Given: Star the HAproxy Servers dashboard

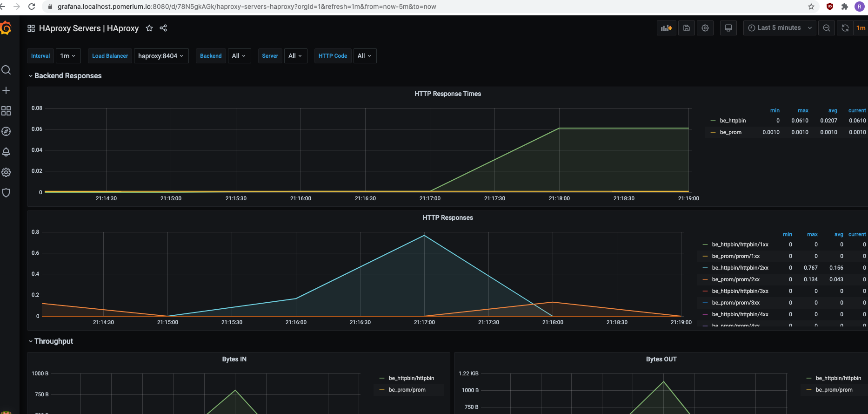Looking at the screenshot, I should coord(149,28).
